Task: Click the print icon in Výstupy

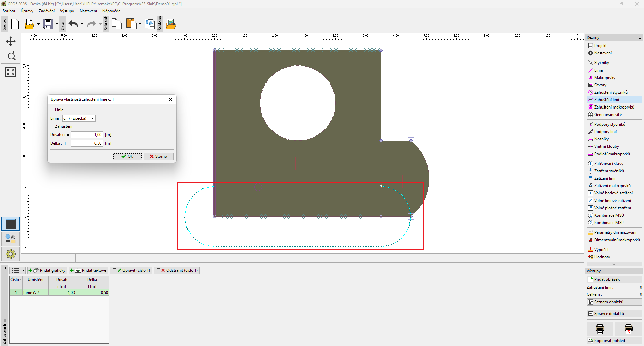Action: (600, 329)
